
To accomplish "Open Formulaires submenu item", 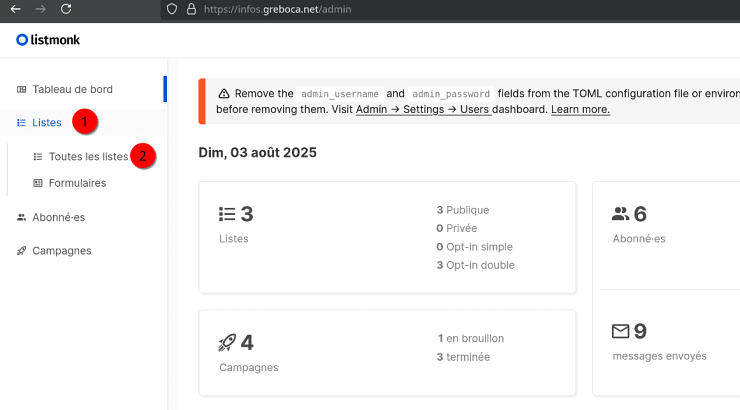I will pyautogui.click(x=77, y=183).
